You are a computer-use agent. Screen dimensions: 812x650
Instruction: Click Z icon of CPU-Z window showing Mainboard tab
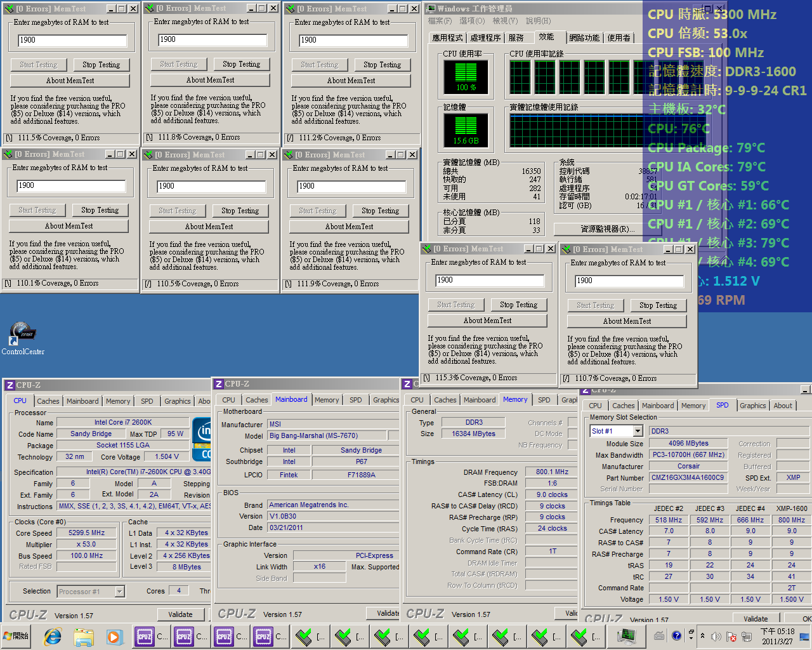coord(219,384)
